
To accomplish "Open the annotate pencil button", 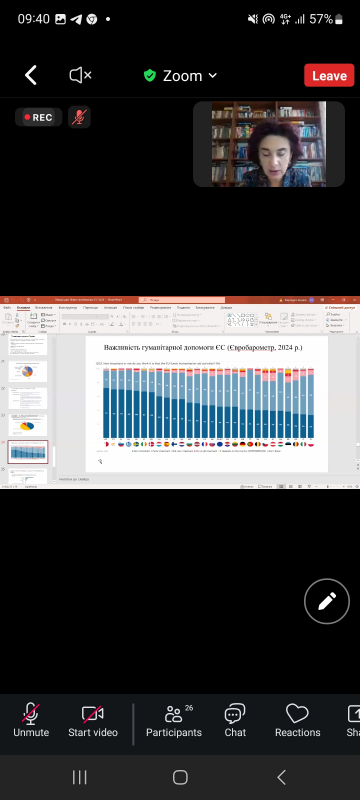I will (327, 601).
